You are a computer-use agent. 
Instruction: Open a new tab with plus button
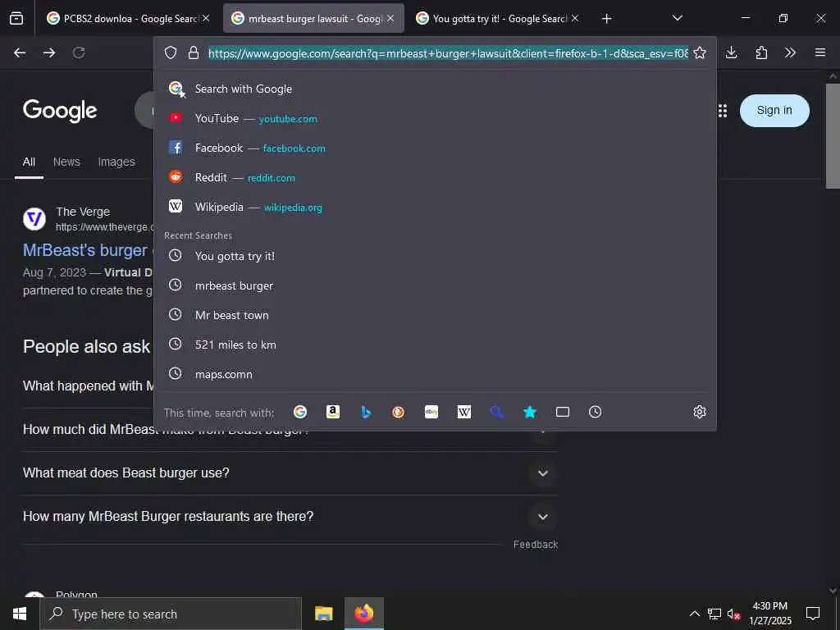(606, 19)
